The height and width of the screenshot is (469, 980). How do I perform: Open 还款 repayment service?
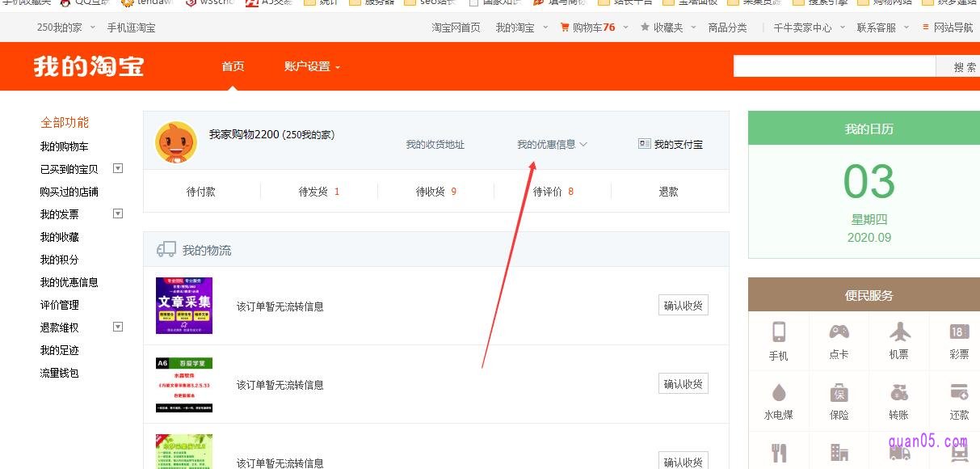959,401
